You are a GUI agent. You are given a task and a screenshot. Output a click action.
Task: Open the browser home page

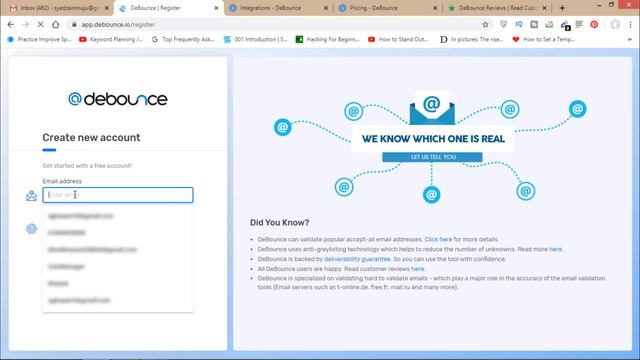56,24
